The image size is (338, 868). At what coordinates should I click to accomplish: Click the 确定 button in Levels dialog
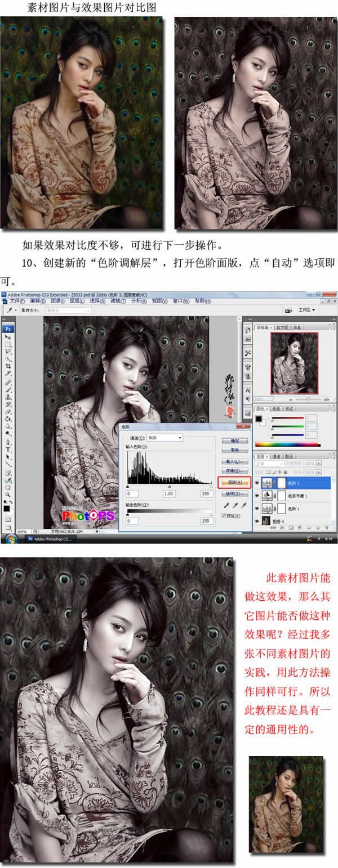(x=235, y=440)
